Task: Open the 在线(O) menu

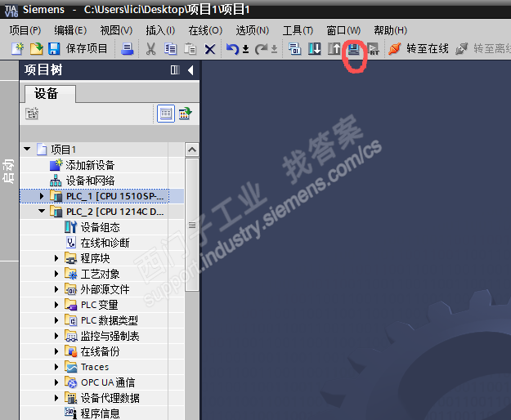Action: click(x=205, y=30)
